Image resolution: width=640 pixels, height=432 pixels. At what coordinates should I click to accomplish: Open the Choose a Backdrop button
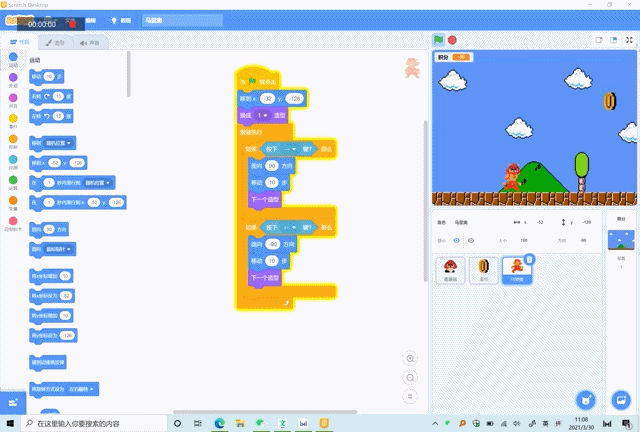[621, 399]
